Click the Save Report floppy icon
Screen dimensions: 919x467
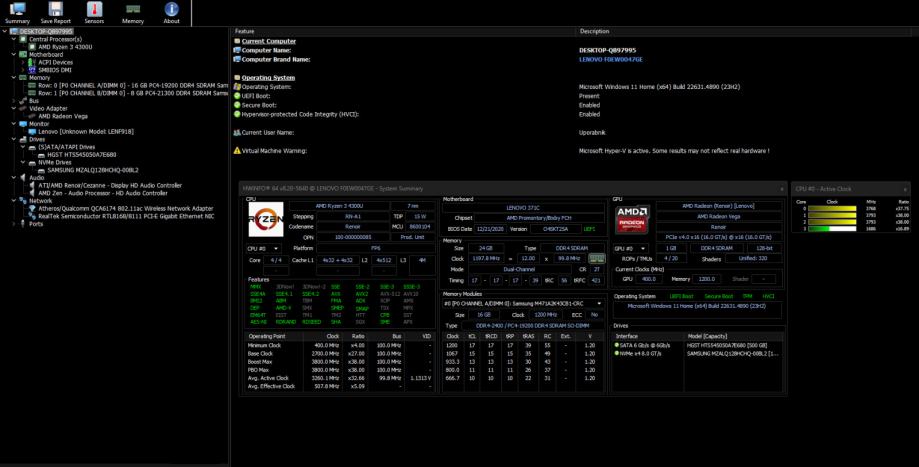tap(55, 12)
